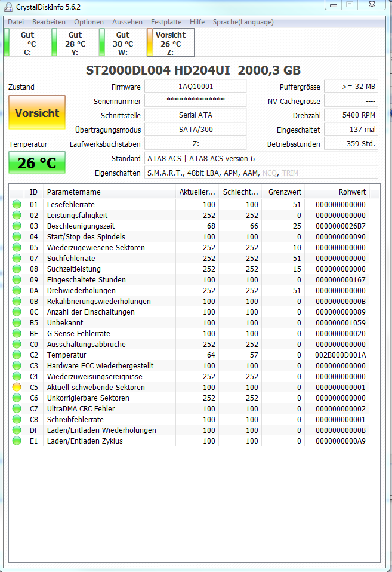The height and width of the screenshot is (572, 392).
Task: Click the NV Cachegrösse value field
Action: [351, 101]
